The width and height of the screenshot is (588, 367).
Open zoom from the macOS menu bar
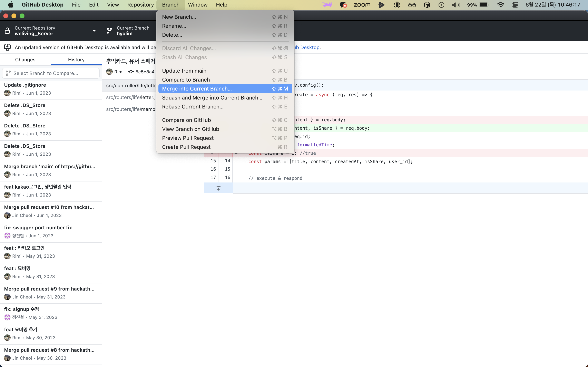click(x=362, y=5)
